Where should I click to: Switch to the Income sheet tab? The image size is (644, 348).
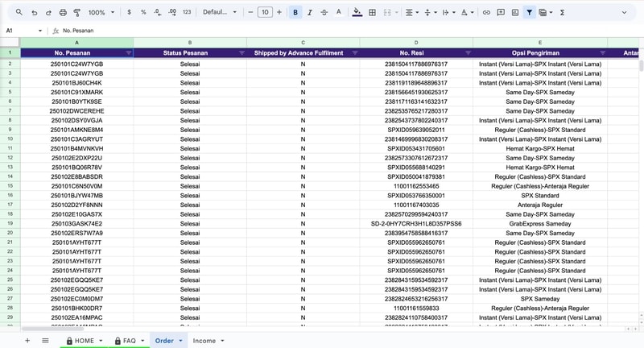[204, 341]
